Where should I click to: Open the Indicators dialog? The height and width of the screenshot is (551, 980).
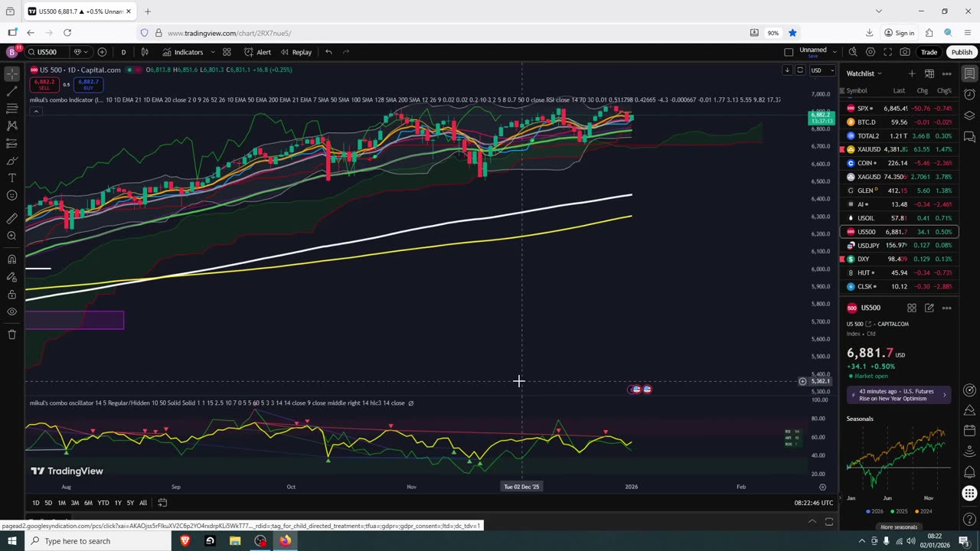click(183, 52)
